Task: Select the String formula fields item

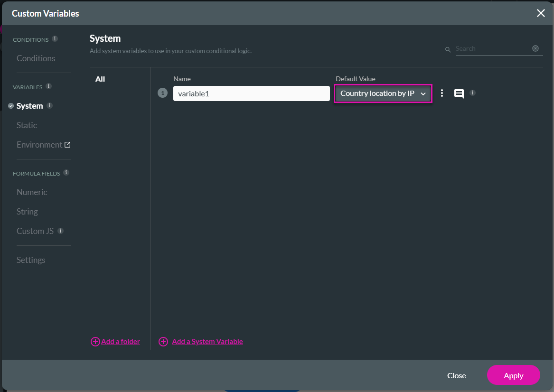Action: coord(27,212)
